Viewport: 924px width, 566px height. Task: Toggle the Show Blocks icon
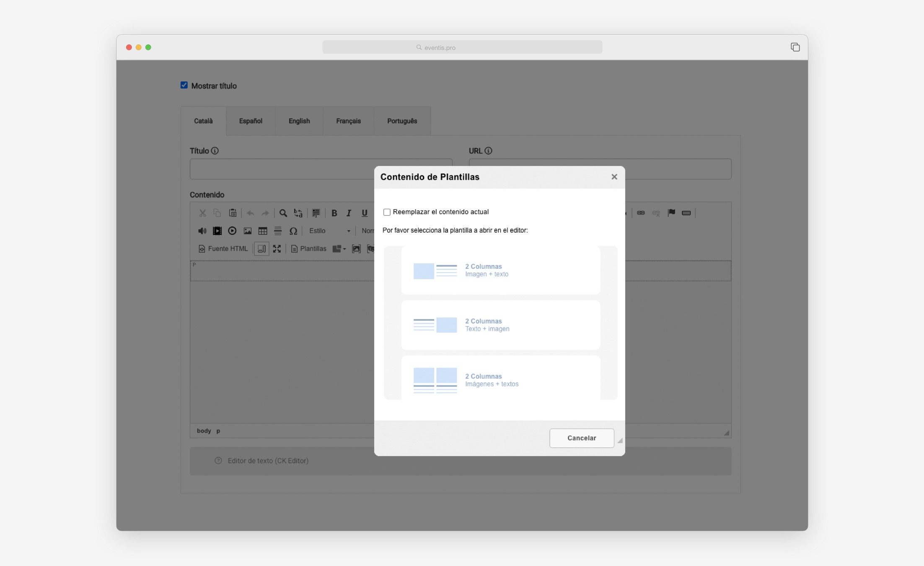261,249
